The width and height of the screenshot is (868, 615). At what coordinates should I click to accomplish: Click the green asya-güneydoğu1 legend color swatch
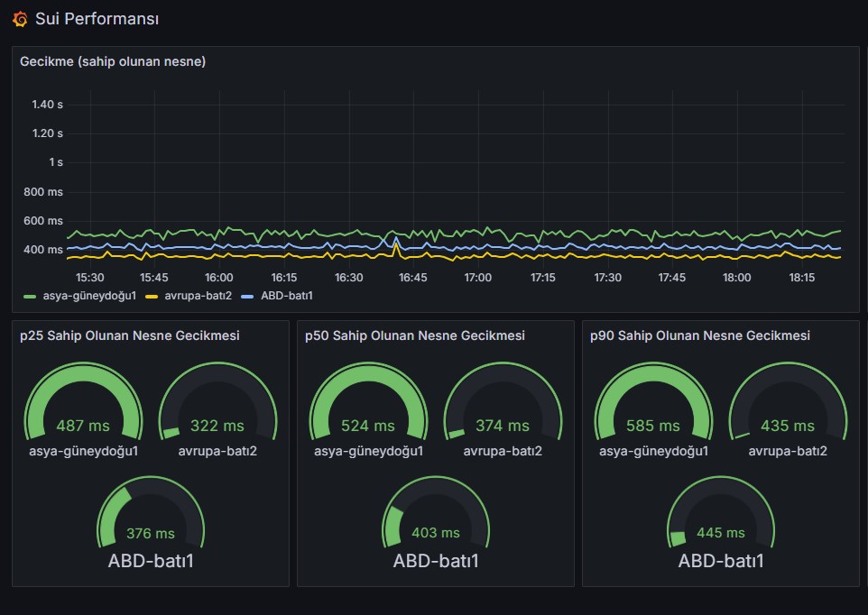(30, 297)
